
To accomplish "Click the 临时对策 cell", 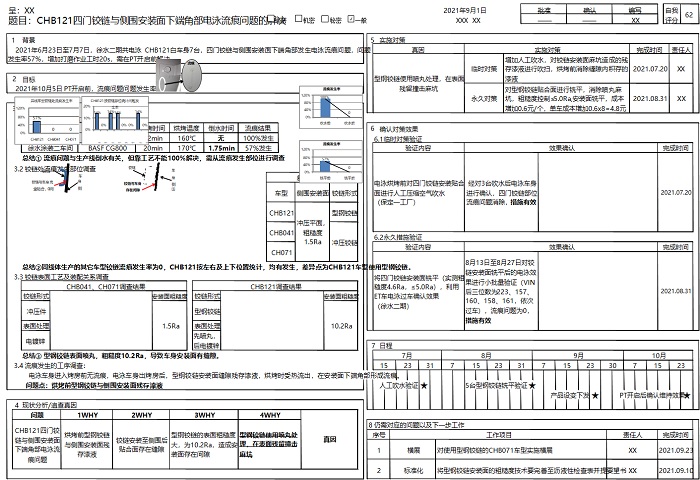I will (484, 69).
